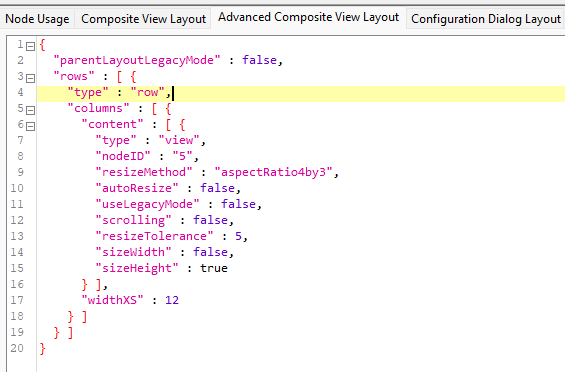
Task: Click line number 13 in the gutter
Action: tap(17, 236)
